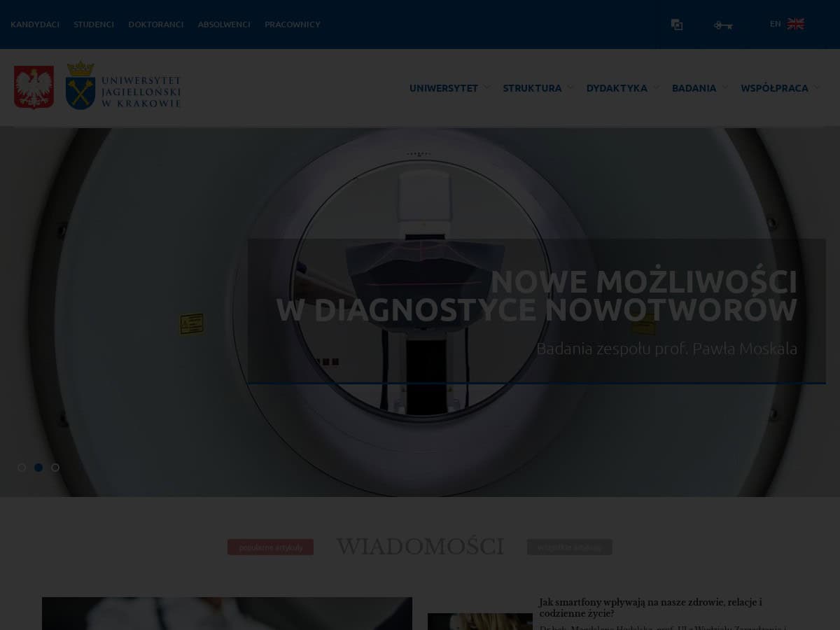Click the overlapping squares contrast icon
This screenshot has height=630, width=840.
click(677, 24)
